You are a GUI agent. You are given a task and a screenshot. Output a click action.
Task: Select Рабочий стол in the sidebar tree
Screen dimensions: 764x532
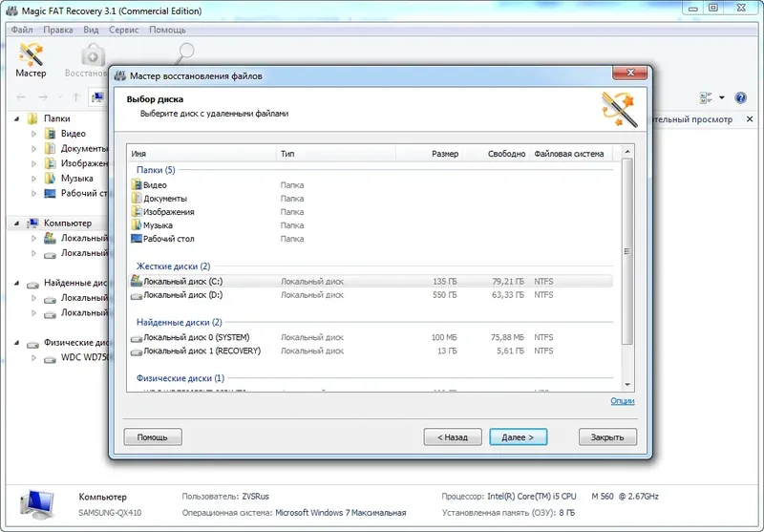84,193
